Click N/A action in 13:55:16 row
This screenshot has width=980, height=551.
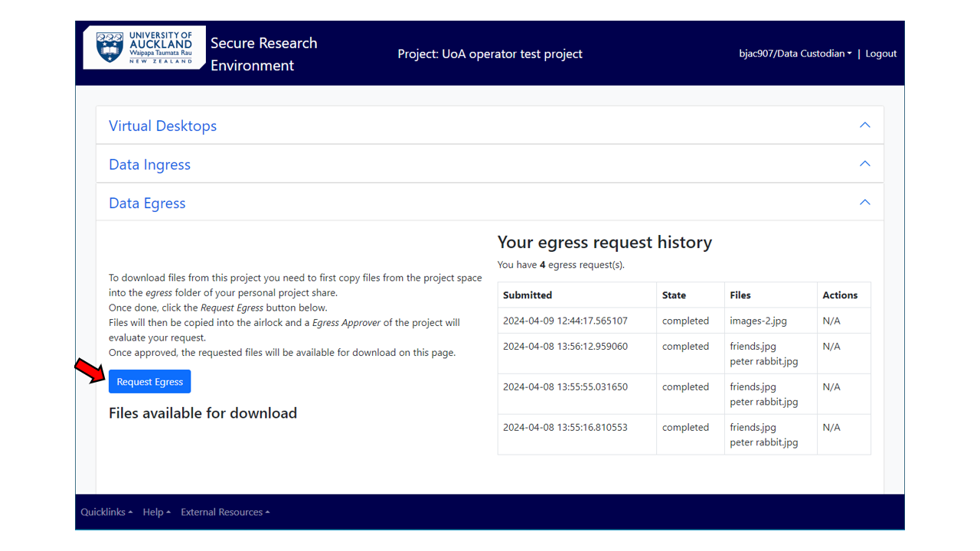pyautogui.click(x=831, y=427)
